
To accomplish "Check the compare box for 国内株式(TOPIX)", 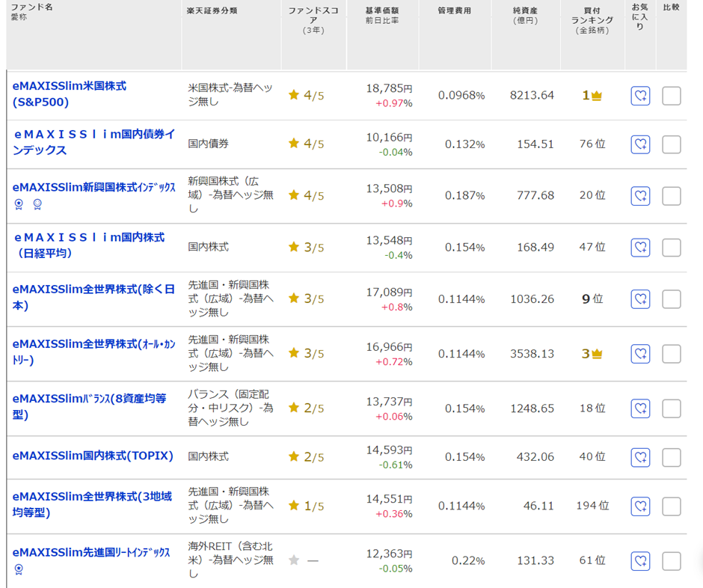I will (671, 458).
